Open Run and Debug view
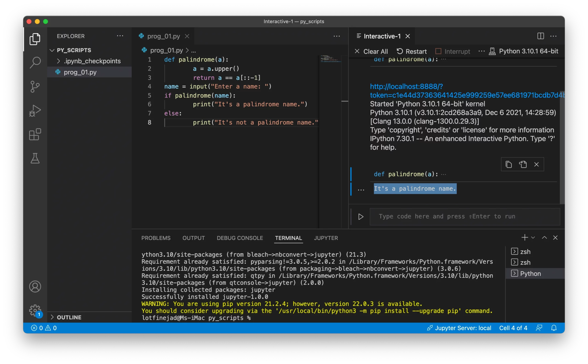 click(35, 110)
